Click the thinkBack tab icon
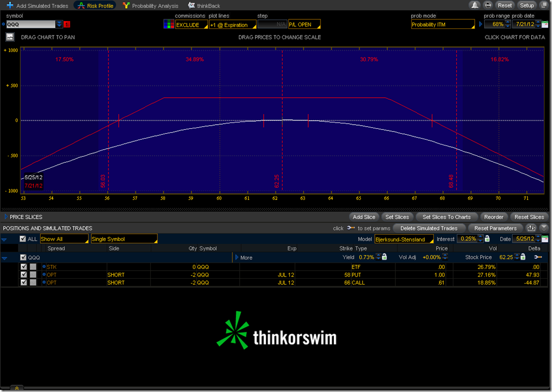 click(x=192, y=5)
